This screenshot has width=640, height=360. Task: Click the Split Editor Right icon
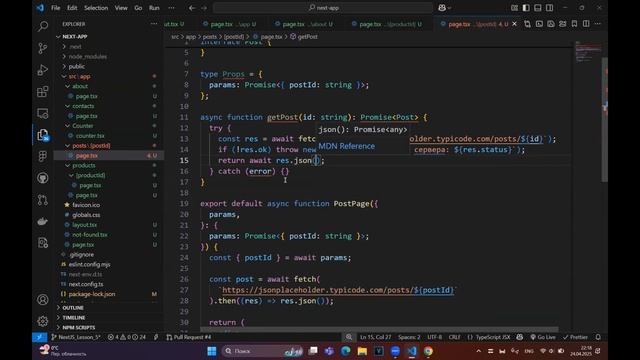pyautogui.click(x=586, y=24)
